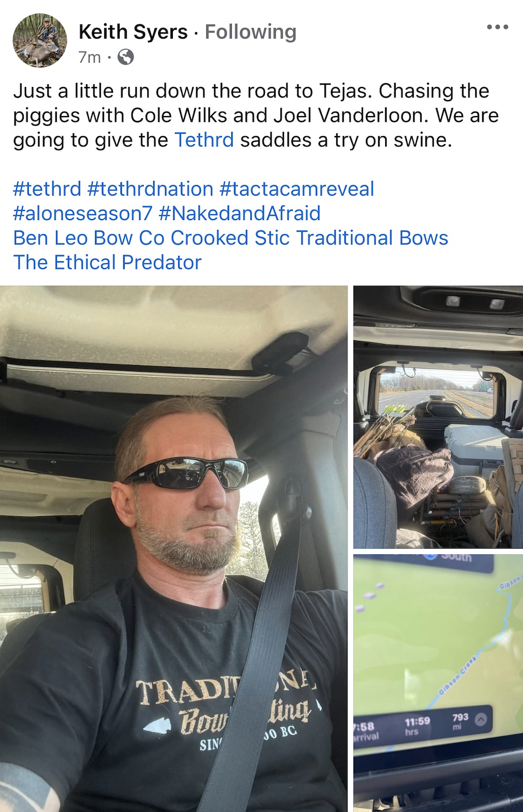
Task: Click the globe public privacy icon
Action: (x=126, y=57)
